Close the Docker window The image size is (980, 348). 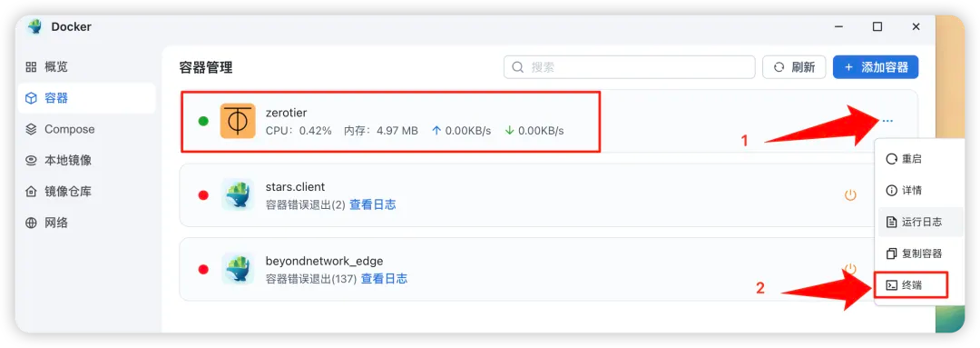point(916,27)
